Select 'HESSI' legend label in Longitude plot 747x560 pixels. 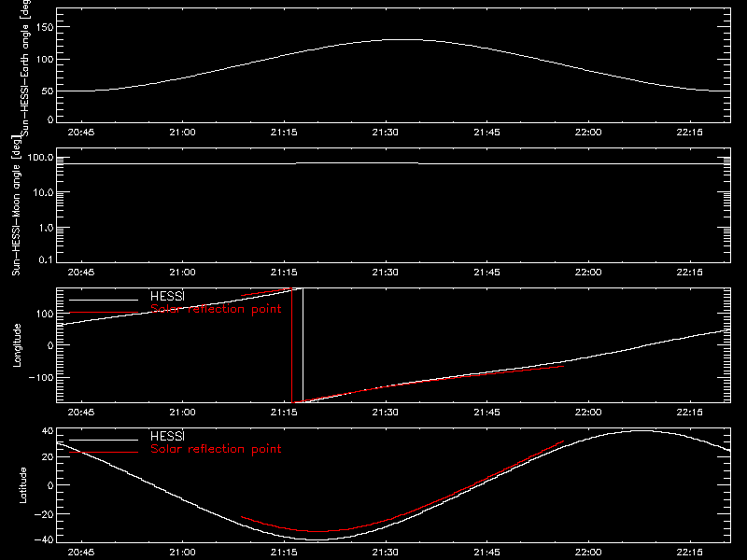pyautogui.click(x=167, y=296)
